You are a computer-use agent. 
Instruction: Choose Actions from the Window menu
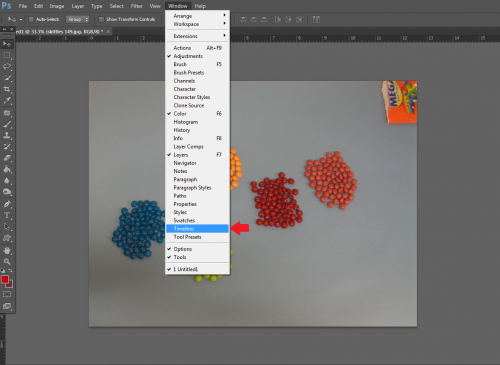coord(197,48)
